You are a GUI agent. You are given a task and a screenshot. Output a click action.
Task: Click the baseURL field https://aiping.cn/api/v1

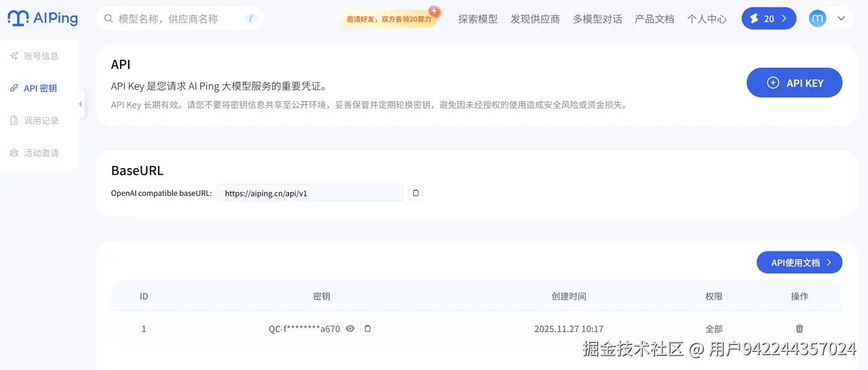(x=310, y=193)
